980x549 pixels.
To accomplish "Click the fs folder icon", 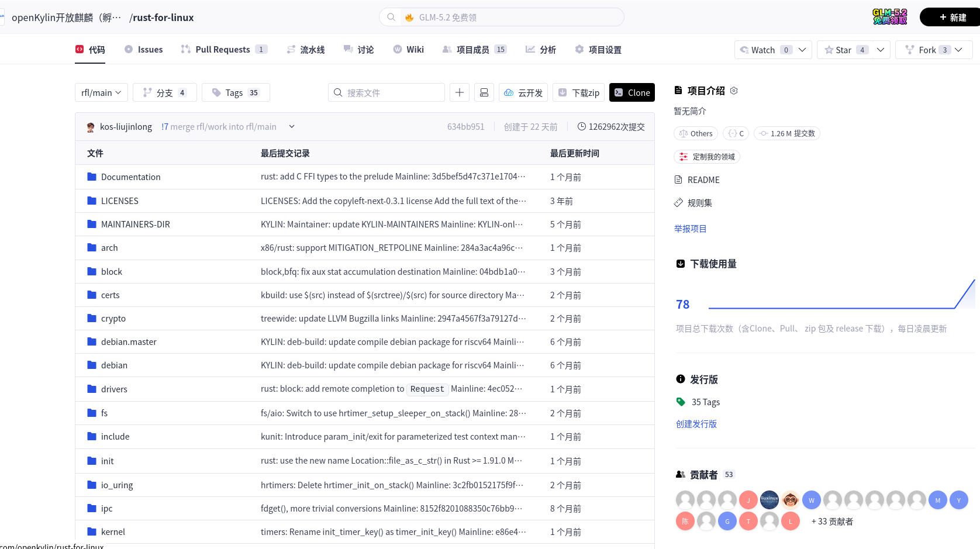I will pyautogui.click(x=92, y=413).
